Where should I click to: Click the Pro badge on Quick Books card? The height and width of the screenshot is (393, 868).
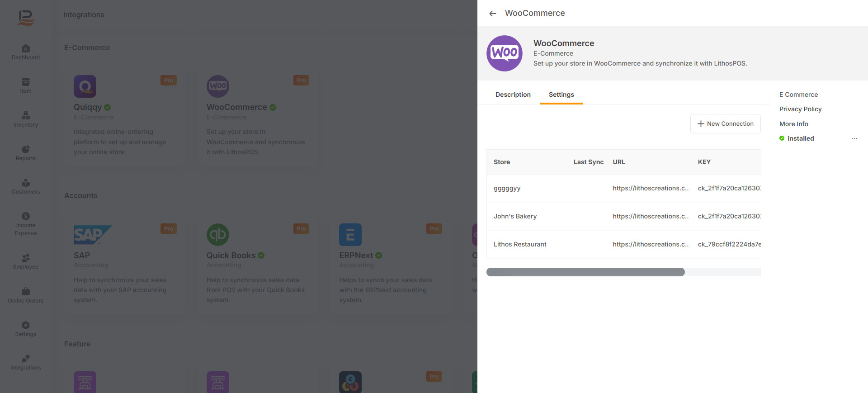[301, 229]
